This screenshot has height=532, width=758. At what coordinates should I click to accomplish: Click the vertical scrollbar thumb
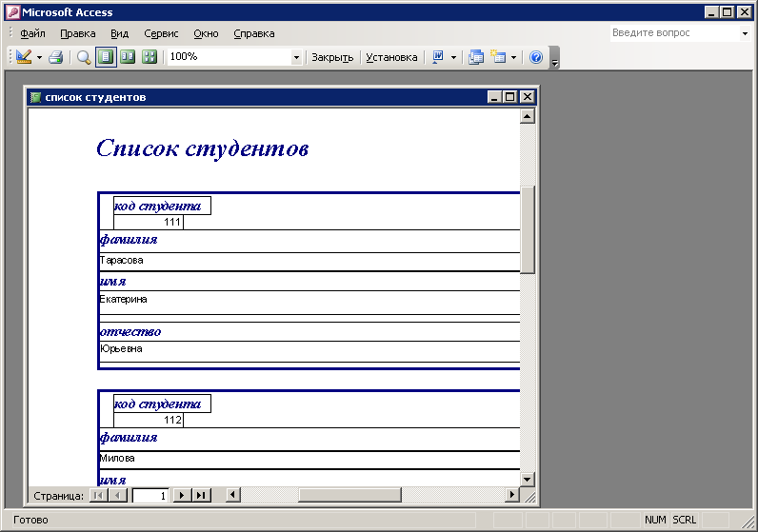(527, 230)
